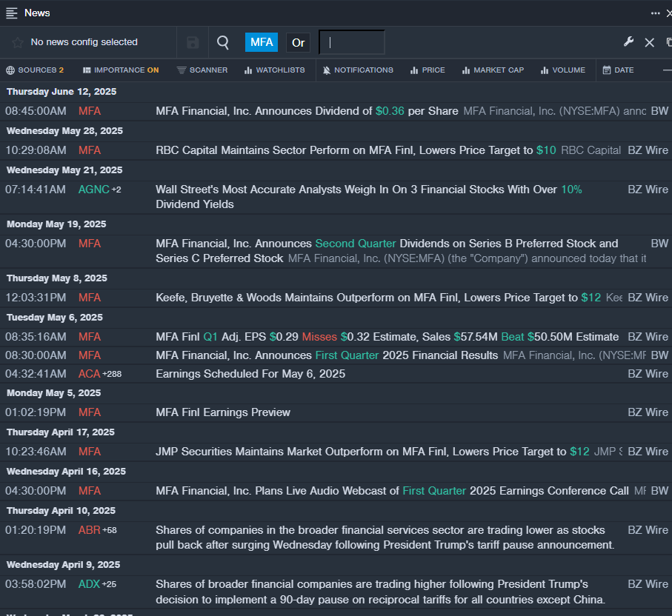Open the Watchlists filter
This screenshot has width=672, height=616.
point(275,70)
